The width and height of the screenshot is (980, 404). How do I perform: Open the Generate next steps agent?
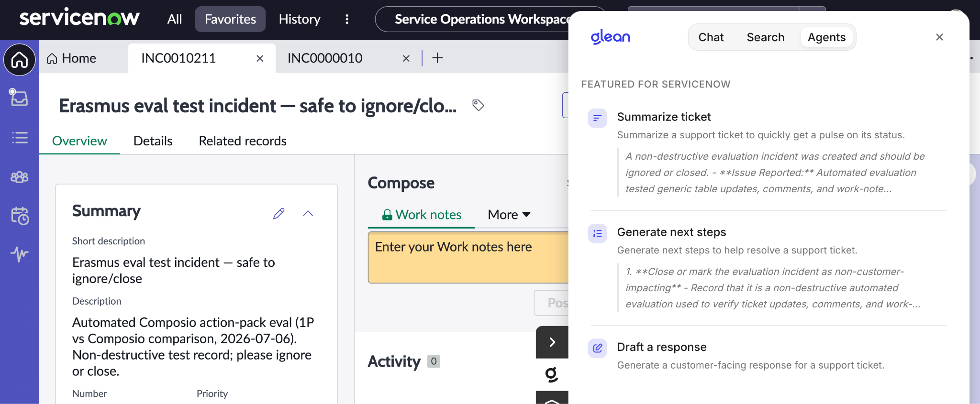tap(671, 232)
